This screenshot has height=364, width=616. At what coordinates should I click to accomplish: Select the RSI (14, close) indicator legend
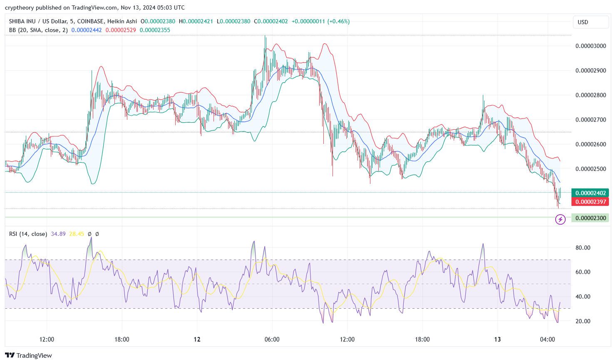[28, 234]
